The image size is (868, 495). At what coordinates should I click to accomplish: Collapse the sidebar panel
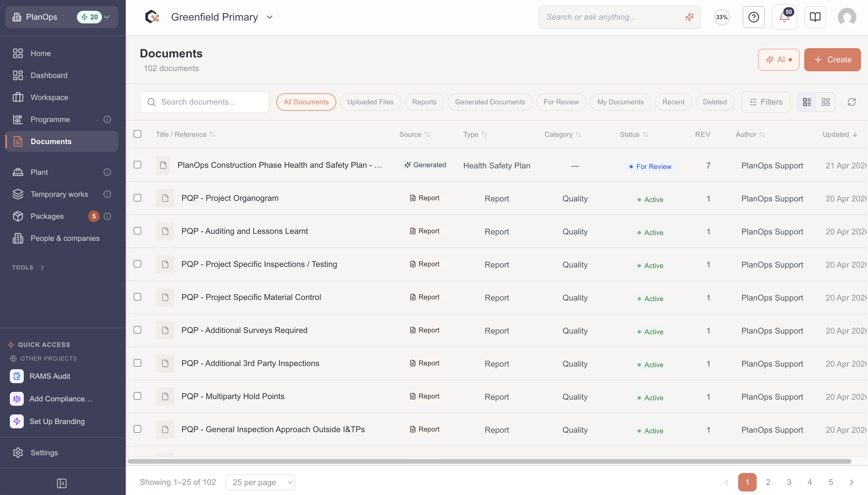pos(61,483)
